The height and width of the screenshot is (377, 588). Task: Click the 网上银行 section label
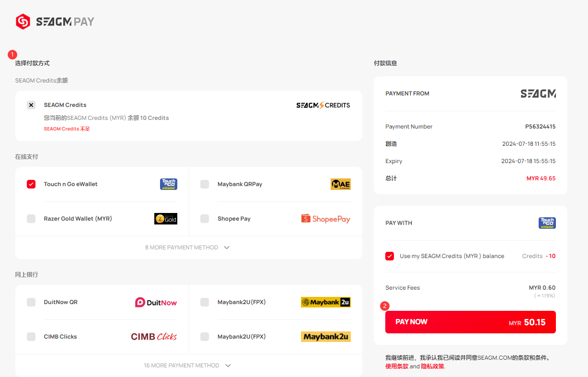coord(26,275)
